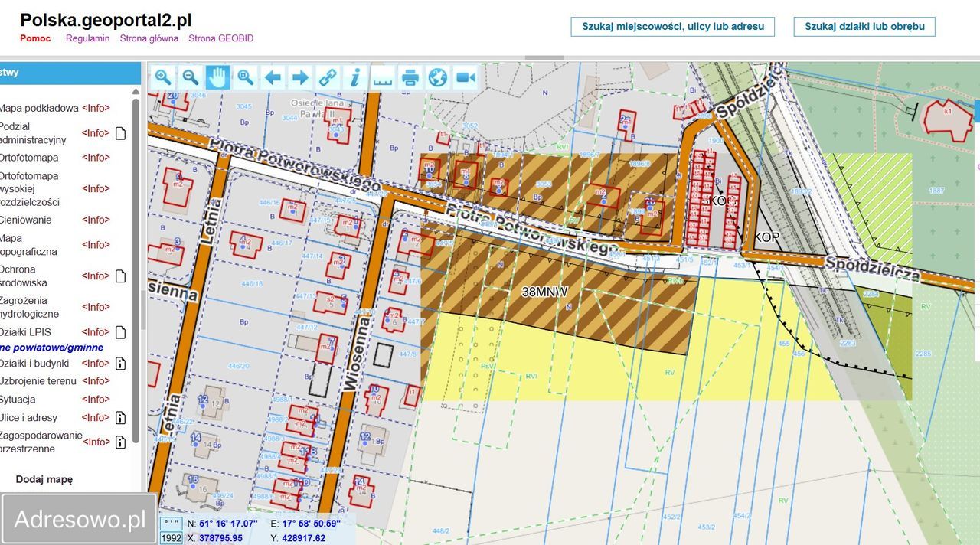The height and width of the screenshot is (545, 980).
Task: Activate the Pan hand tool
Action: [217, 77]
